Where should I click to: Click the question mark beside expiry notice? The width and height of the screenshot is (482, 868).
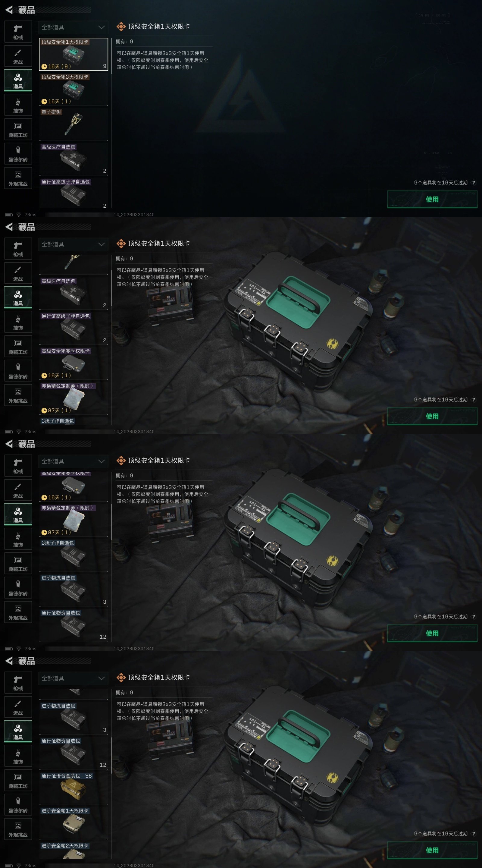click(473, 183)
